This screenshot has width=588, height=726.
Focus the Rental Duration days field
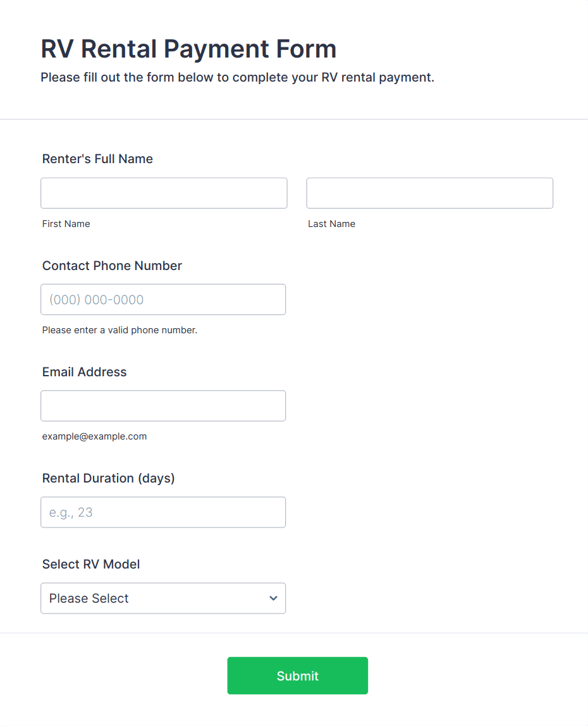162,512
